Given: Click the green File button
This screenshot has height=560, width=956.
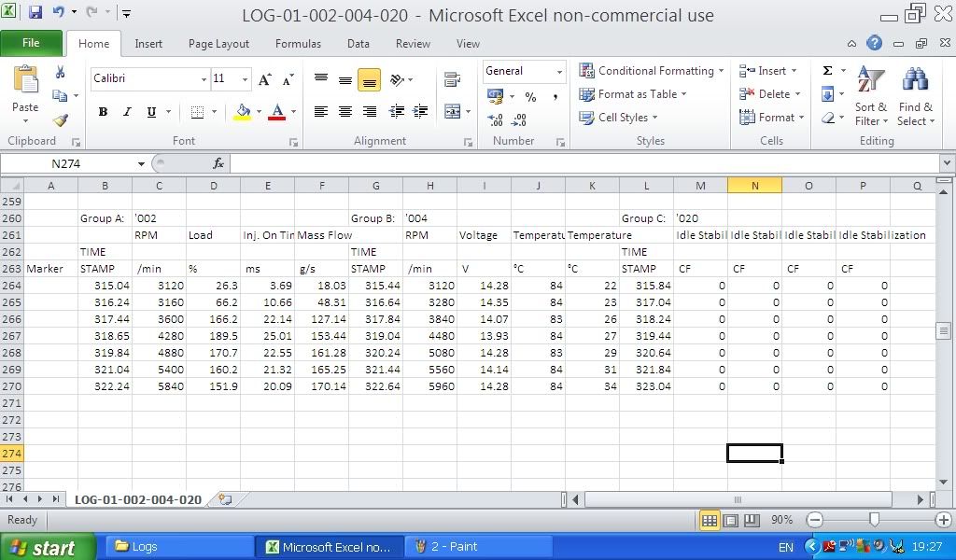Looking at the screenshot, I should coord(31,43).
